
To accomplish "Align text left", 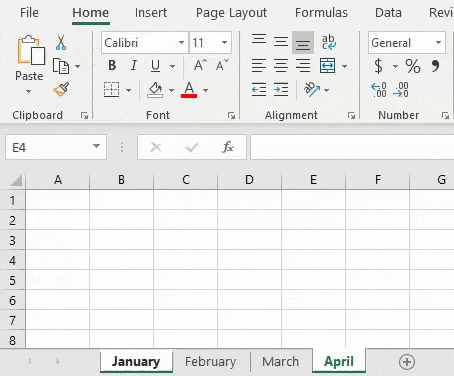I will (x=259, y=66).
